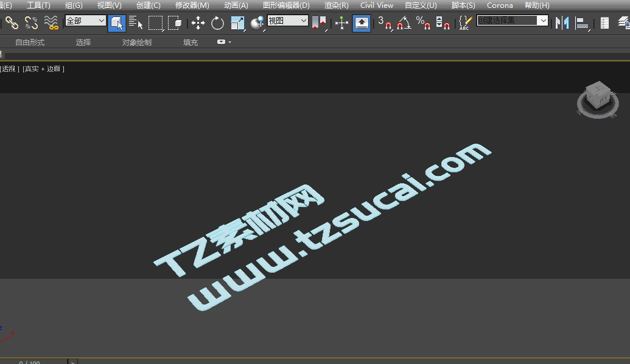Click the Align tool icon

pos(582,23)
